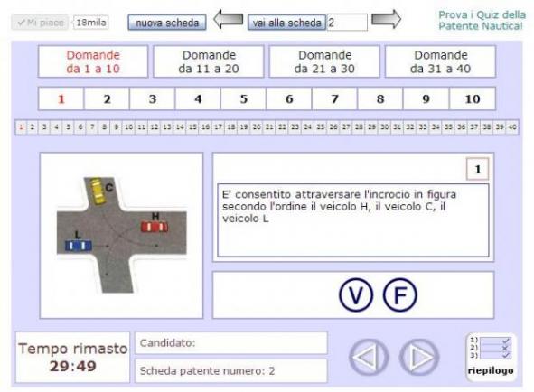Select the Domande da 31 a 40 tab
The width and height of the screenshot is (534, 392).
pos(440,61)
